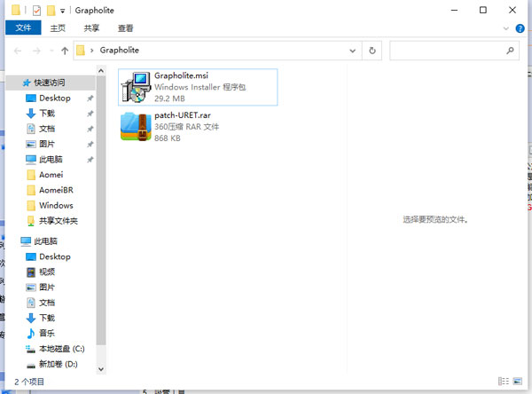Go up one folder level

pos(65,51)
